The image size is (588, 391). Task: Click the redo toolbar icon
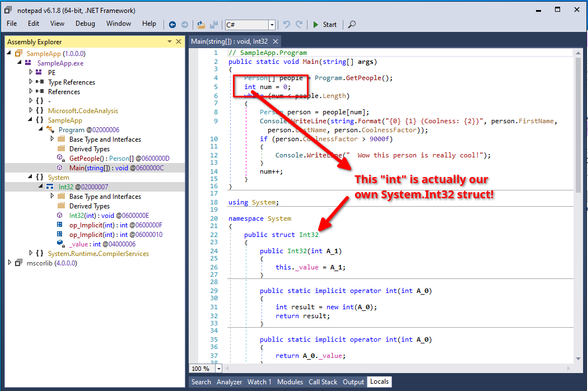pos(299,25)
